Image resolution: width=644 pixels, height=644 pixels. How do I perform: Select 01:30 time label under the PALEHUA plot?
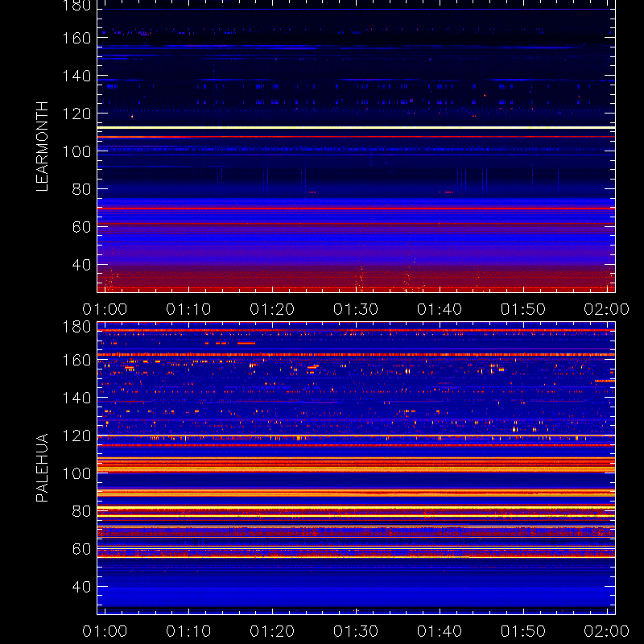[356, 631]
